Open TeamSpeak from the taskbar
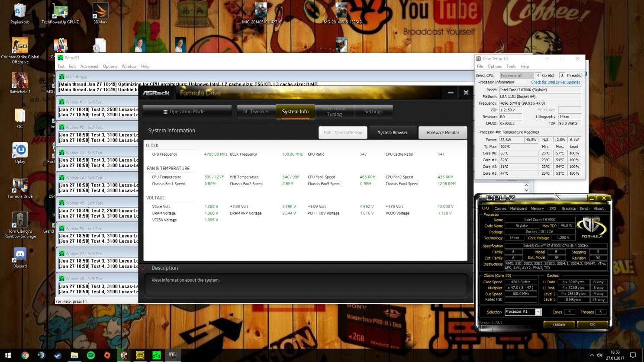Screen dimensions: 644x362 41,355
